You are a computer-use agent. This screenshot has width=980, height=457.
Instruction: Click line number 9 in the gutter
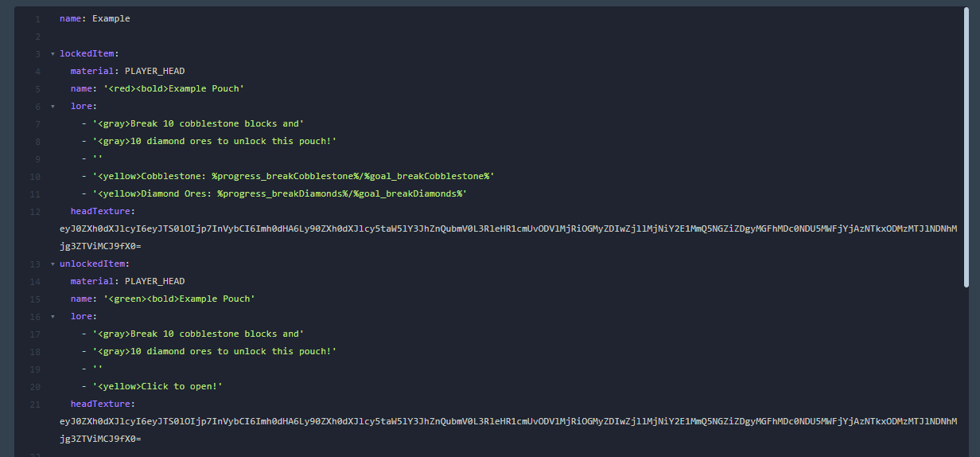[37, 159]
